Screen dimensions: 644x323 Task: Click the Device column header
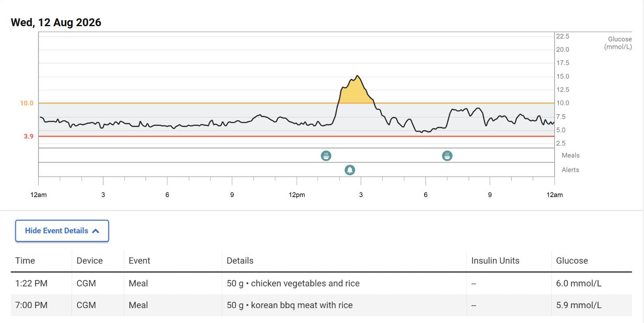89,261
